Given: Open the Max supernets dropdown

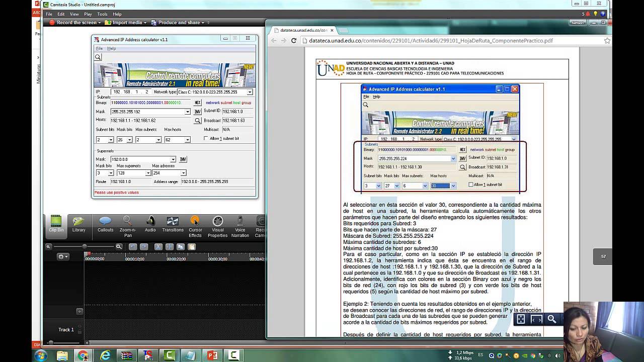Looking at the screenshot, I should point(148,173).
